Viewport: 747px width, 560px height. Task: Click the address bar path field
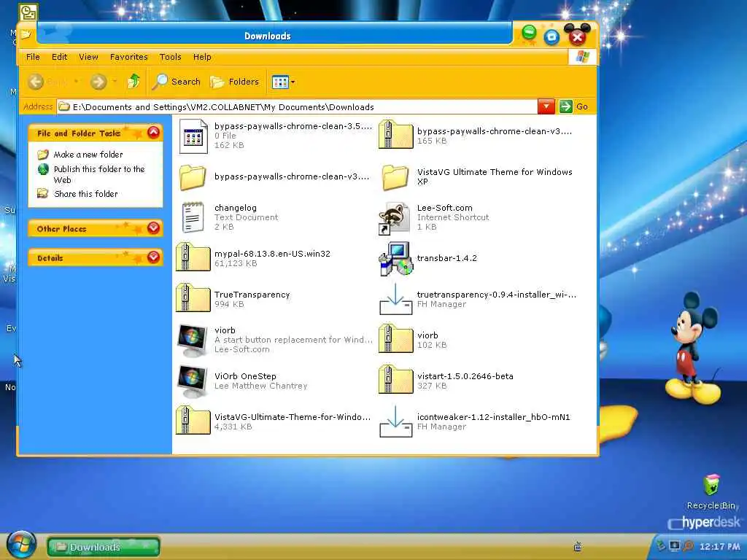coord(298,106)
